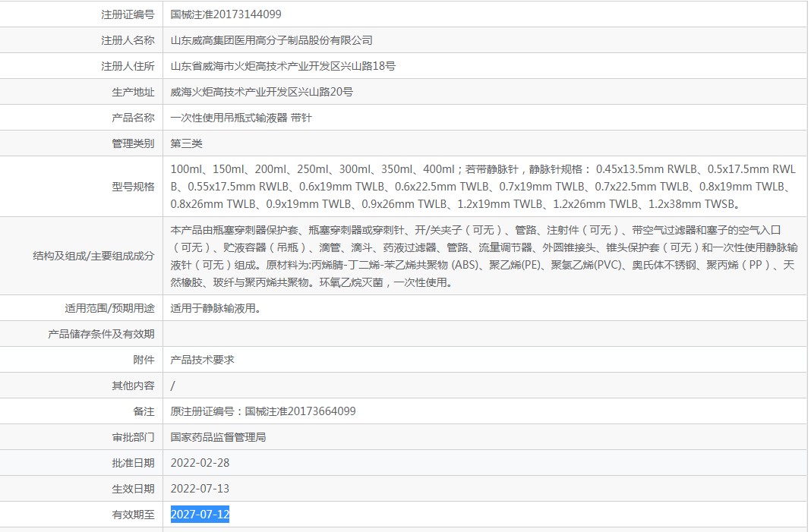Screen dimensions: 811x532
Task: Click effective date 2022-07-13
Action: (x=200, y=489)
